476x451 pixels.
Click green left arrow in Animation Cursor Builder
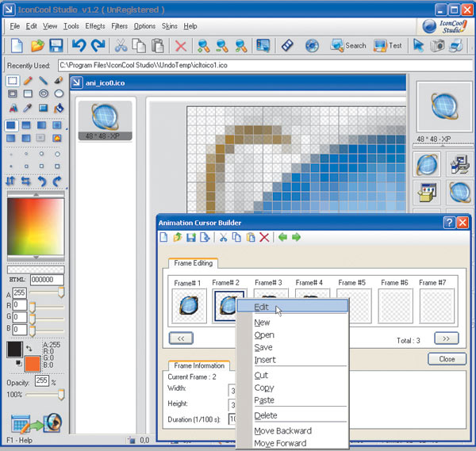(282, 237)
